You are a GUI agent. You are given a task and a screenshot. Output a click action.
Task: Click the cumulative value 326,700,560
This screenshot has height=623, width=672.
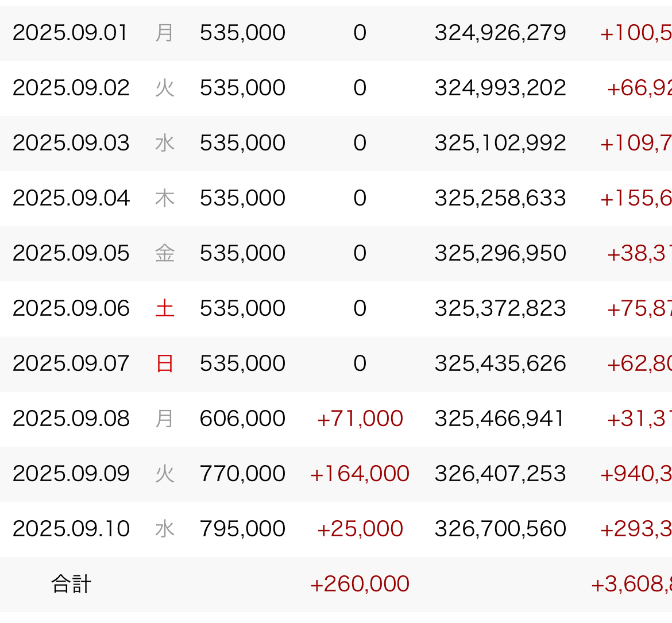click(500, 529)
